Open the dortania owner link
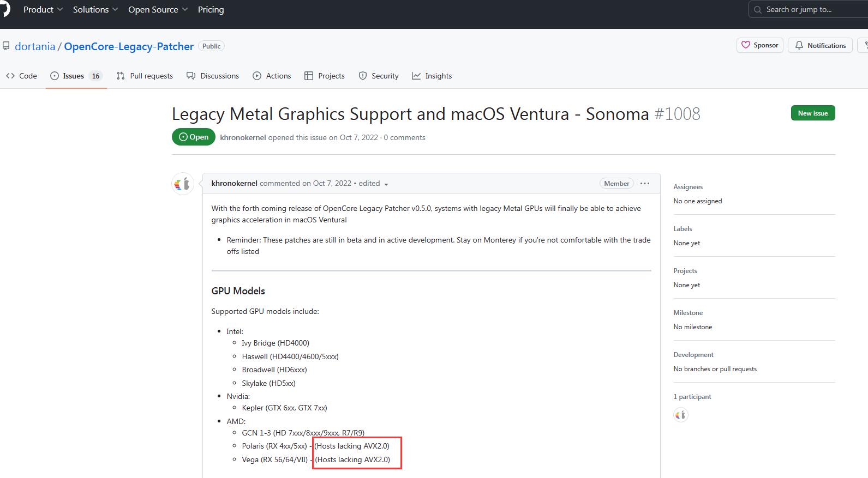This screenshot has width=868, height=478. (x=35, y=46)
